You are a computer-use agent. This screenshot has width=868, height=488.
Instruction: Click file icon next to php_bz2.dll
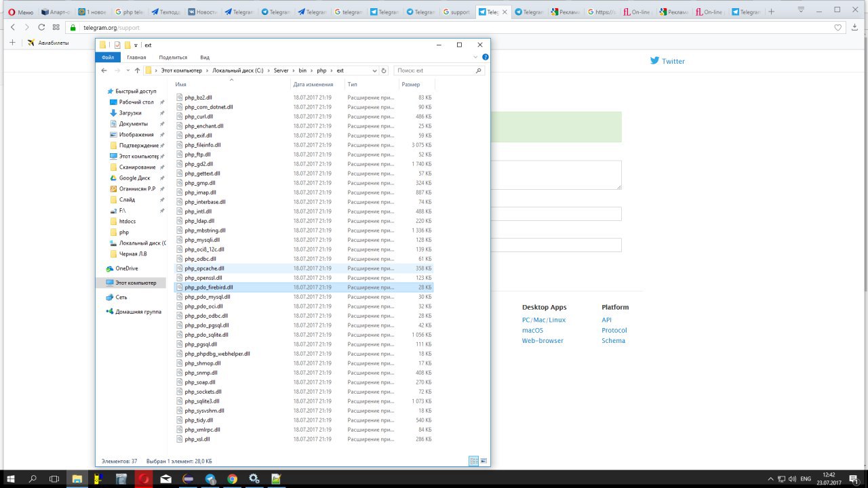point(180,98)
